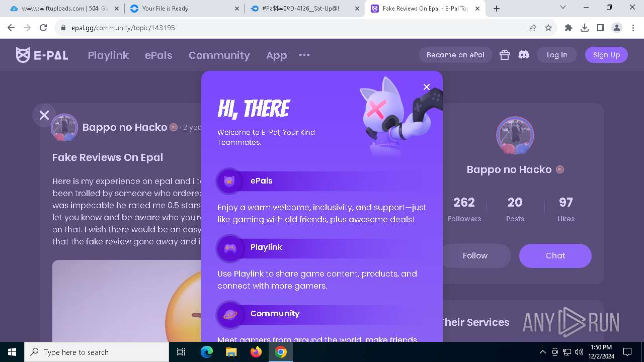Viewport: 644px width, 362px height.
Task: Open File Explorer from the taskbar
Action: click(231, 352)
